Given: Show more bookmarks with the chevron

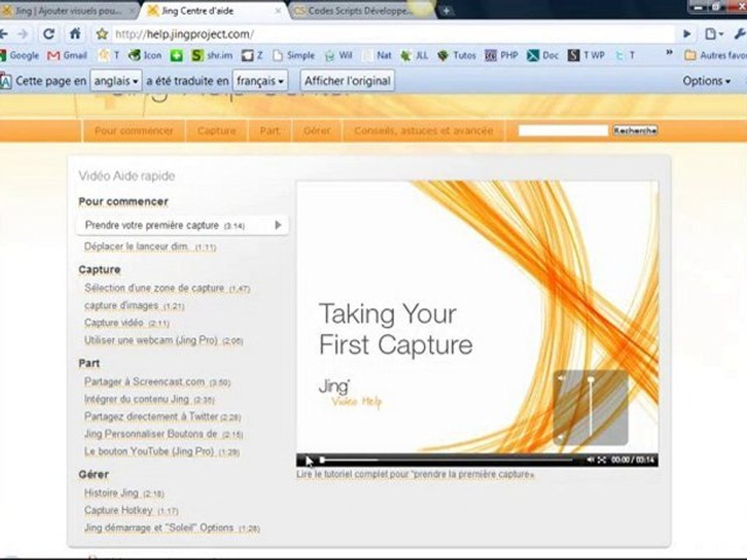Looking at the screenshot, I should pos(669,52).
